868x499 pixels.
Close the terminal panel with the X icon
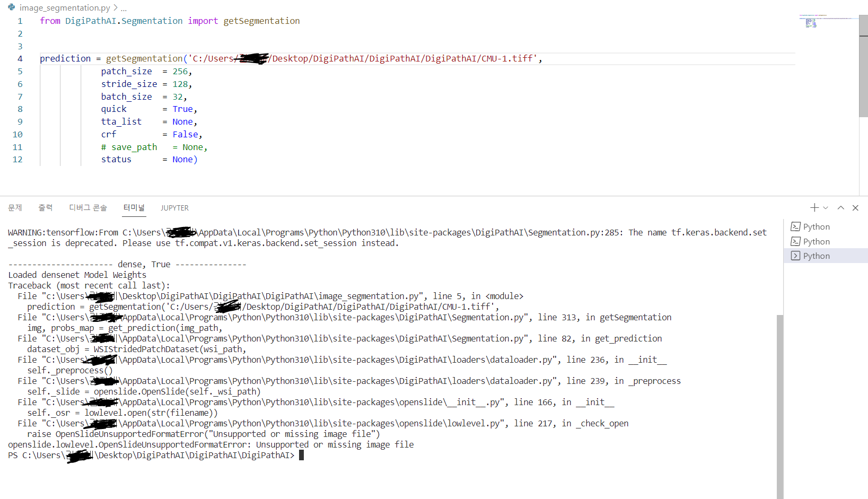tap(855, 208)
